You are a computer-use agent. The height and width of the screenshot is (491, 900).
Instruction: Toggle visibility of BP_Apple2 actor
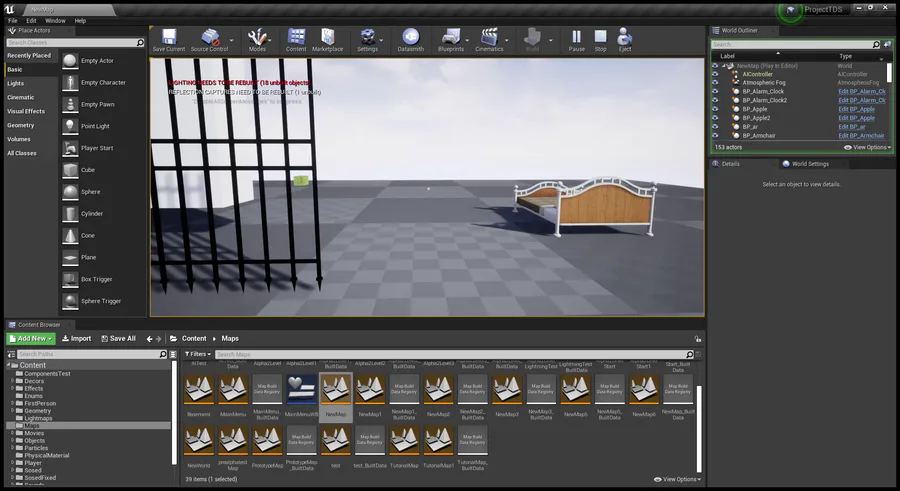pos(715,118)
